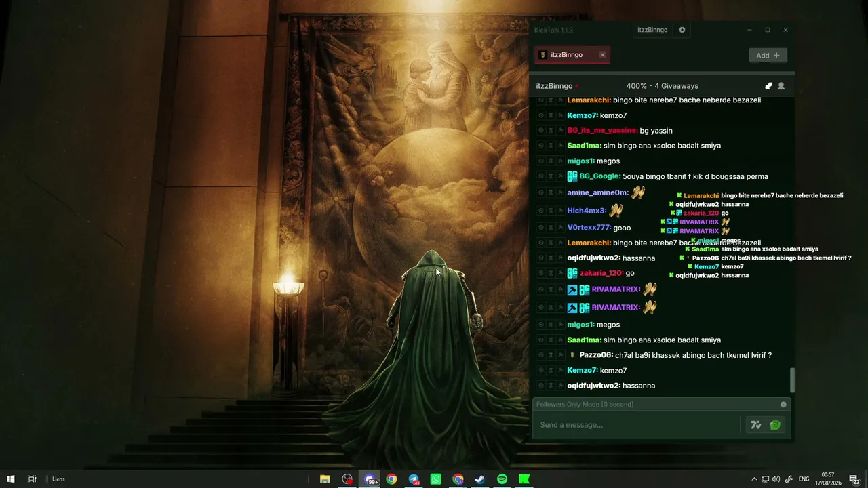
Task: Open Spotify from the taskbar
Action: [x=502, y=479]
